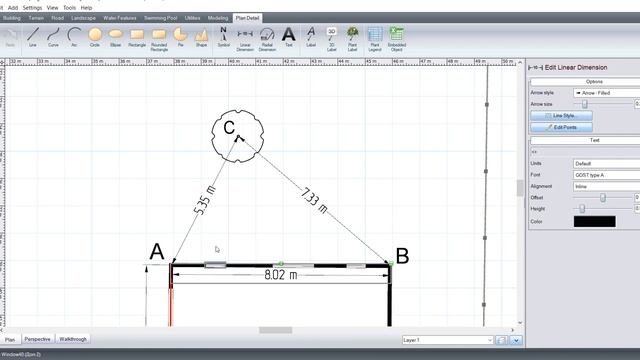
Task: Select the Rectangle shape tool
Action: click(x=137, y=38)
